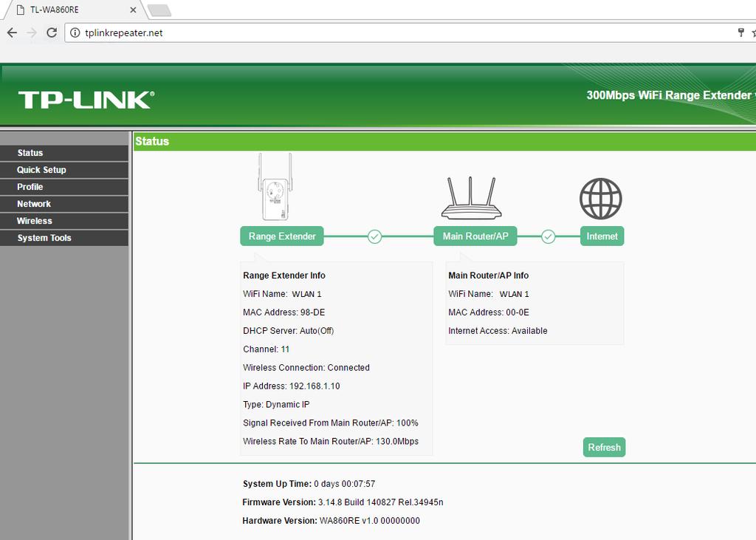
Task: Open the Quick Setup menu item
Action: (x=64, y=170)
